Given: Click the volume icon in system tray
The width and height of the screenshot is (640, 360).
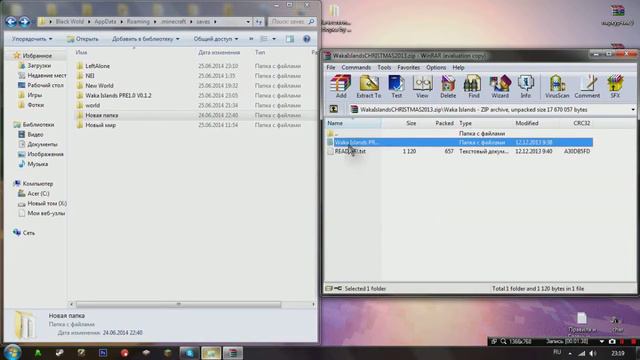Looking at the screenshot, I should point(593,353).
